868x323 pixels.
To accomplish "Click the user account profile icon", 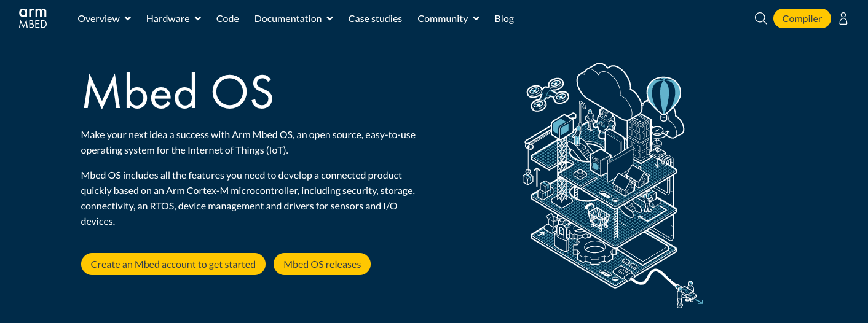I will [843, 18].
